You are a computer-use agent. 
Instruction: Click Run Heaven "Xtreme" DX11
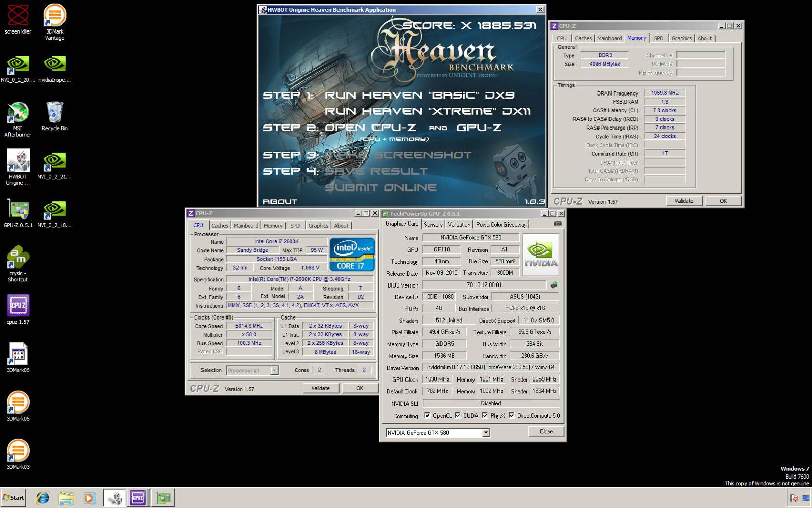[x=428, y=111]
